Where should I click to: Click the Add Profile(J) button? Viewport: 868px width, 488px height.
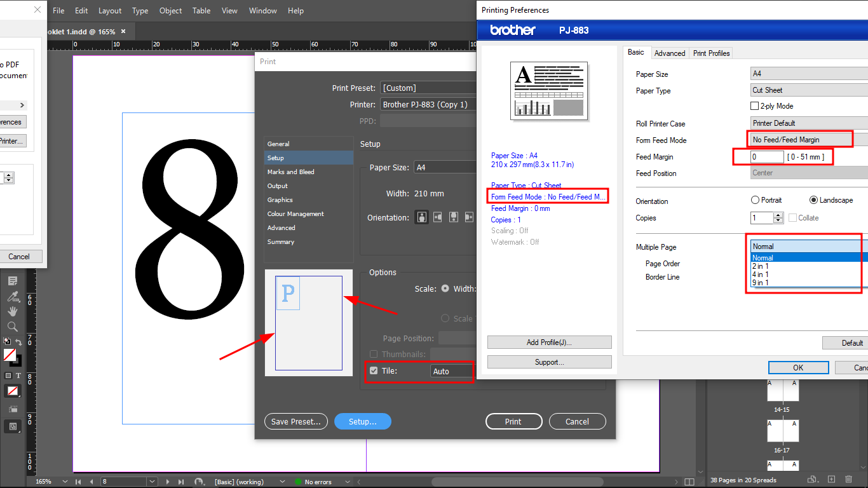point(549,342)
